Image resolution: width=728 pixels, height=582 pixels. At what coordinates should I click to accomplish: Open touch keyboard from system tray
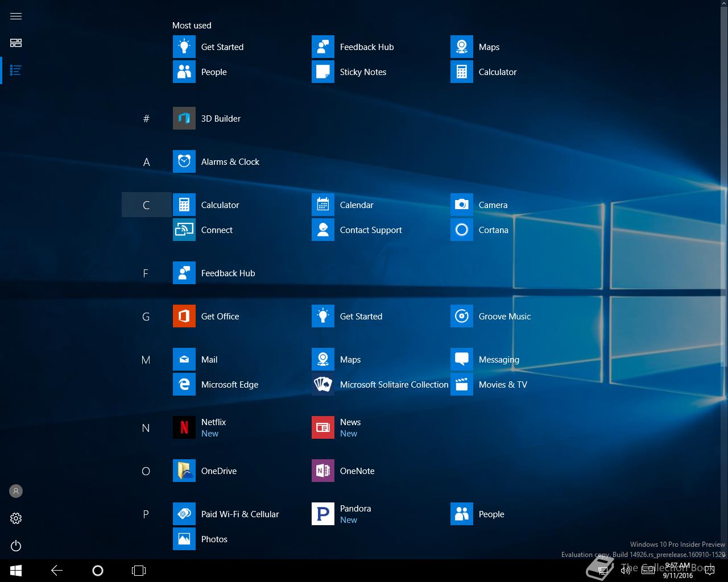coord(648,571)
